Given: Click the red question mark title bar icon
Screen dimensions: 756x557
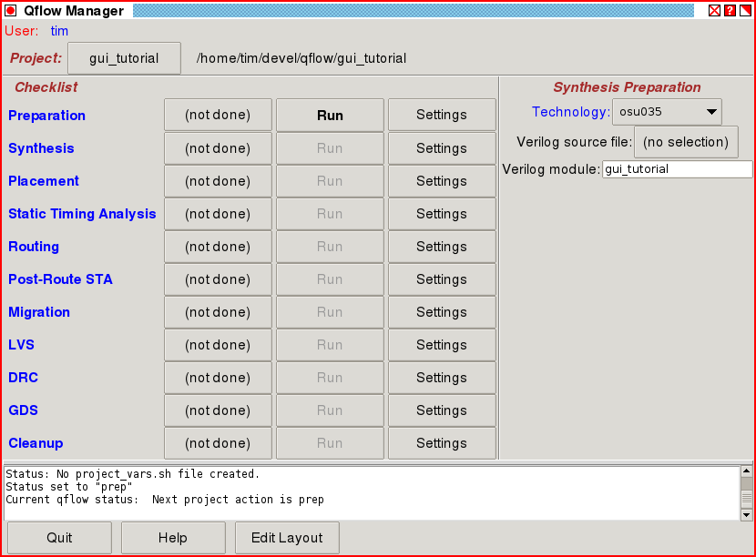Looking at the screenshot, I should click(x=730, y=10).
